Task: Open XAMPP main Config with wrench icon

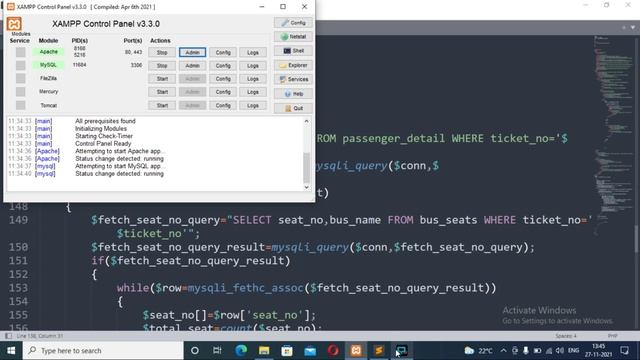Action: 293,23
